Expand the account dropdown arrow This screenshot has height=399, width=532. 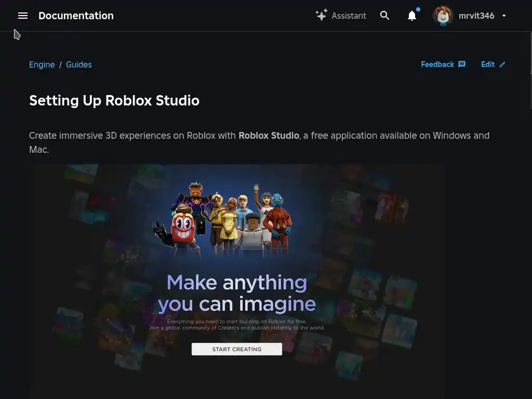(504, 16)
